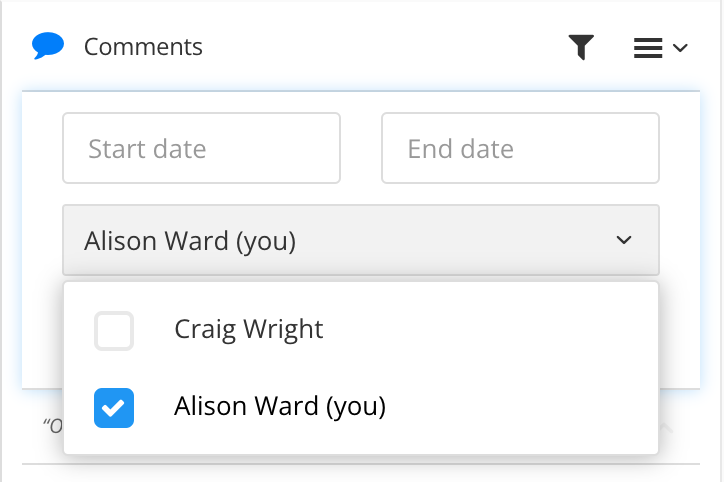Click the Start date placeholder text
Image resolution: width=724 pixels, height=482 pixels.
(x=147, y=149)
